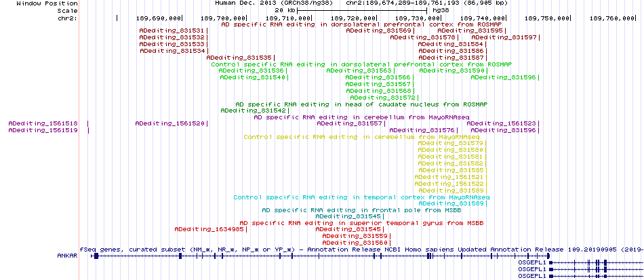The height and width of the screenshot is (280, 644).
Task: Select the AD specific frontal pole MSBB track title
Action: (362, 210)
